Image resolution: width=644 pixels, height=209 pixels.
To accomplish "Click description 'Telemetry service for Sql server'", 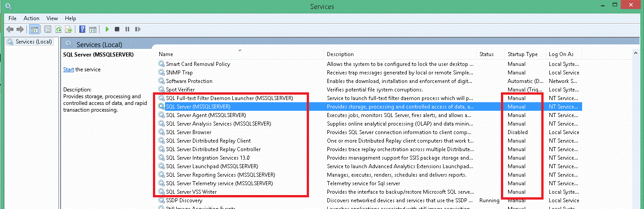I will [364, 183].
